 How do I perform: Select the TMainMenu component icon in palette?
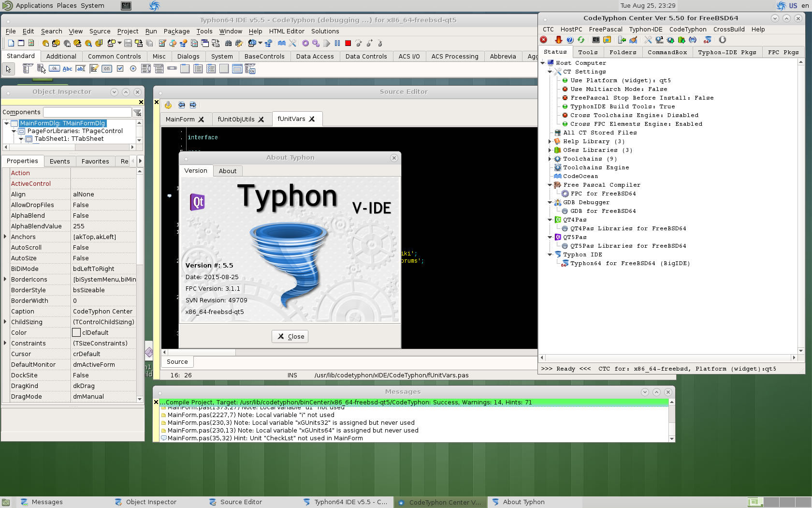28,69
